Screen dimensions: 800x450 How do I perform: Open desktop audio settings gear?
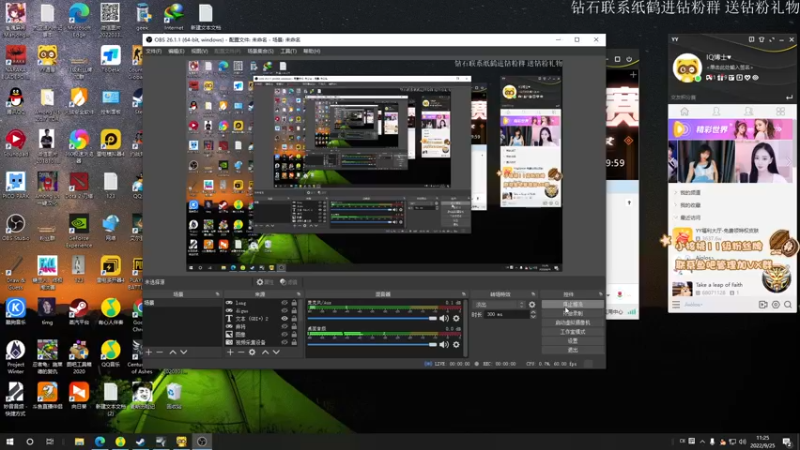[456, 344]
